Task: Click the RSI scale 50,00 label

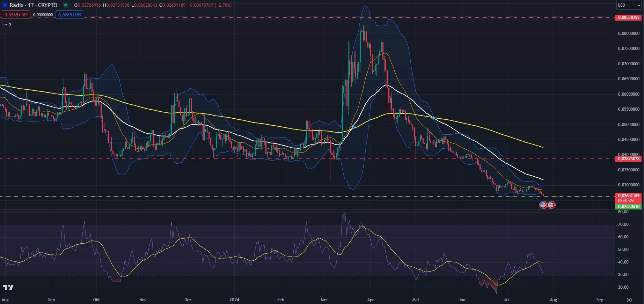Action: point(623,250)
